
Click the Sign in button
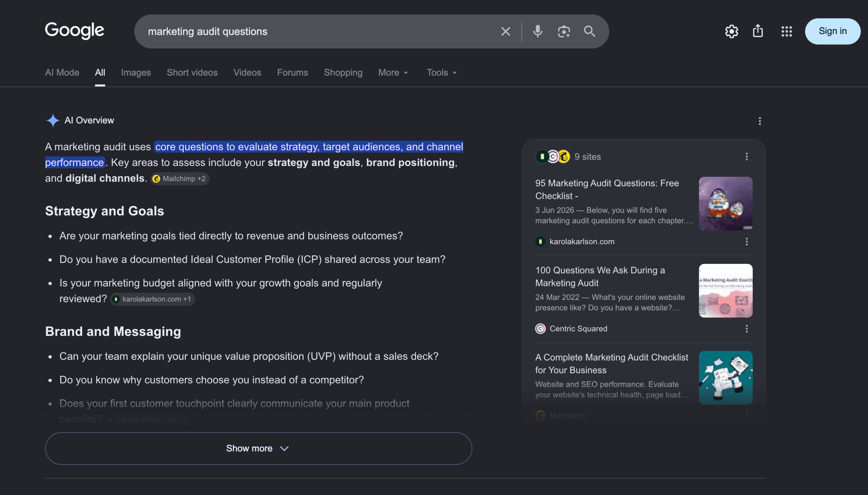[833, 31]
